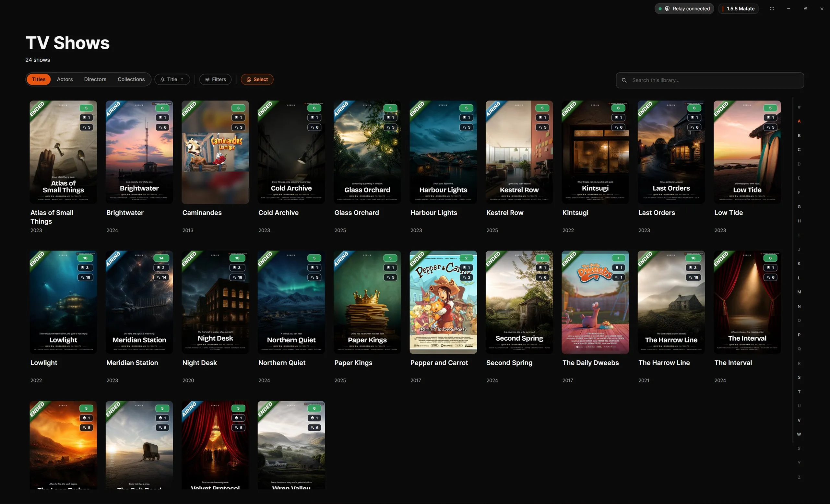Click the search library field
Screen dimensions: 830x504
coord(710,80)
